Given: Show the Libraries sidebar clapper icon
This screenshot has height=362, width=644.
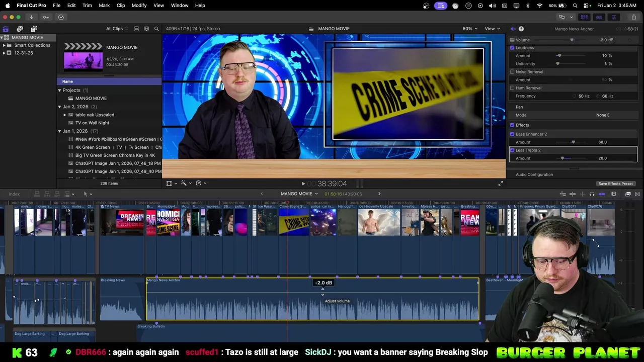Looking at the screenshot, I should (6, 29).
